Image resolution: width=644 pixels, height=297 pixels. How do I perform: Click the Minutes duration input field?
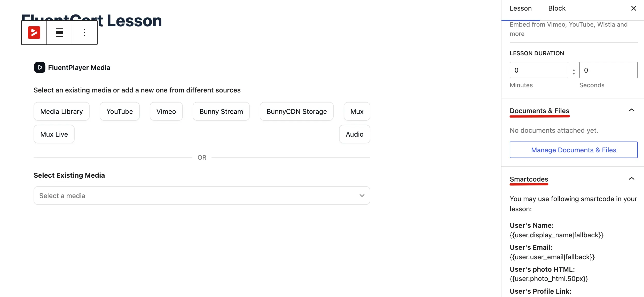[539, 70]
